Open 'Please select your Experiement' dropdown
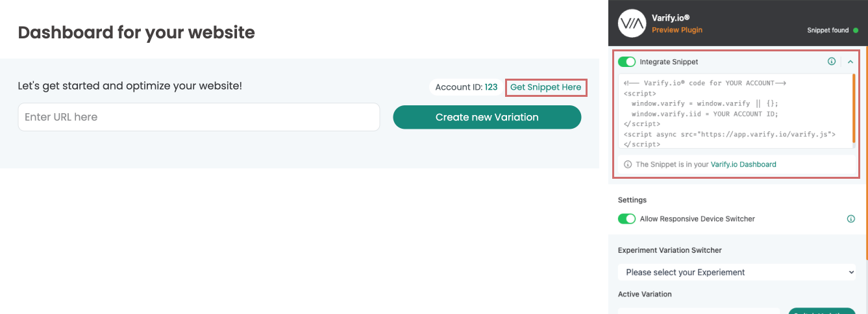 coord(737,272)
